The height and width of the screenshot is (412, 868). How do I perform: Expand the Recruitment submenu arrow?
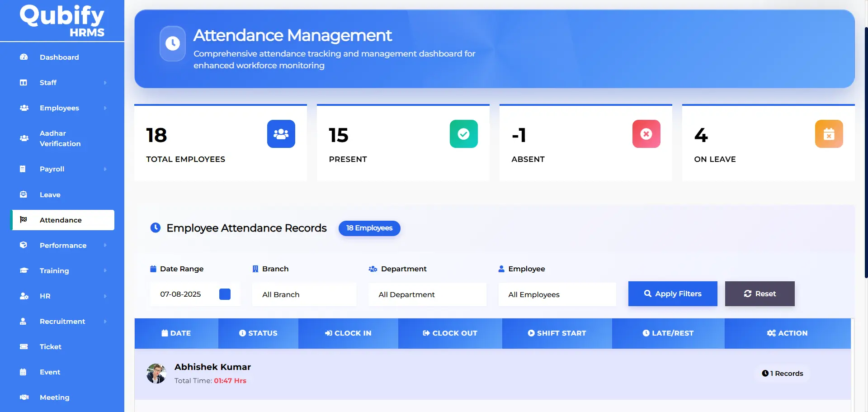pyautogui.click(x=105, y=322)
